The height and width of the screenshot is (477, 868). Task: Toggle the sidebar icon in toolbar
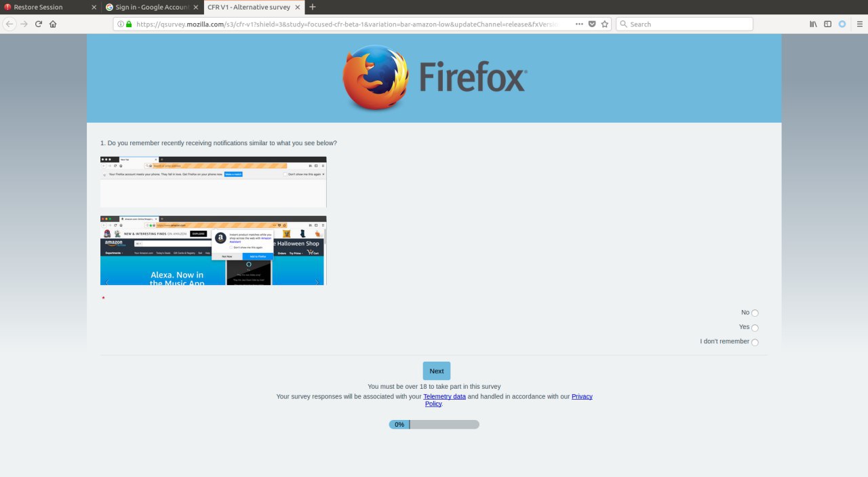[x=828, y=24]
